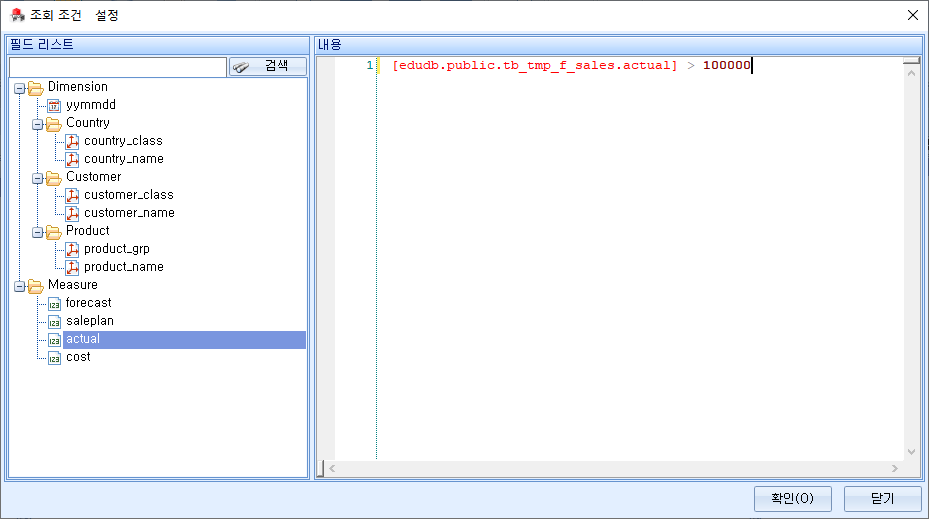Click the application icon in title bar
The image size is (929, 519).
tap(18, 15)
